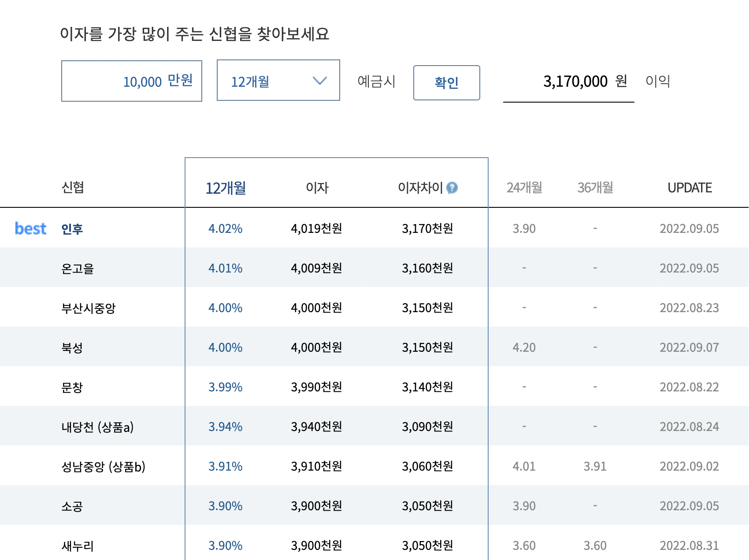This screenshot has width=749, height=560.
Task: Click the 3,170,000 원 profit result
Action: (585, 81)
